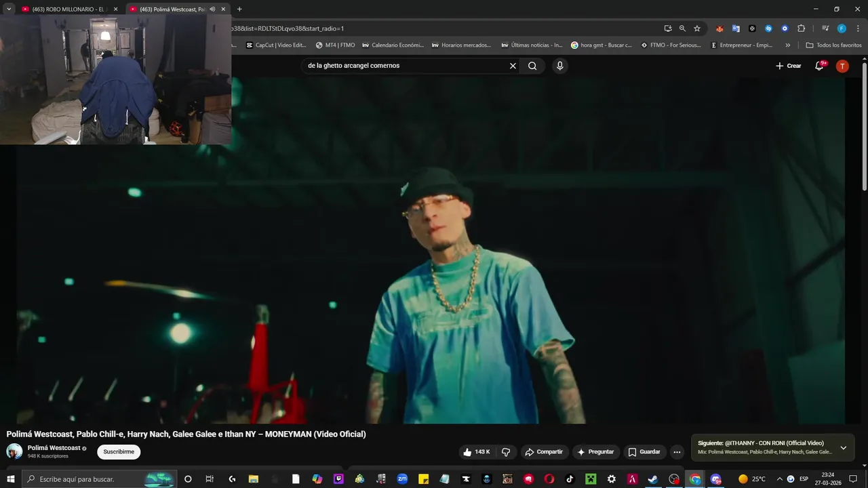Open Polimá Westcoast channel avatar

coord(14,451)
